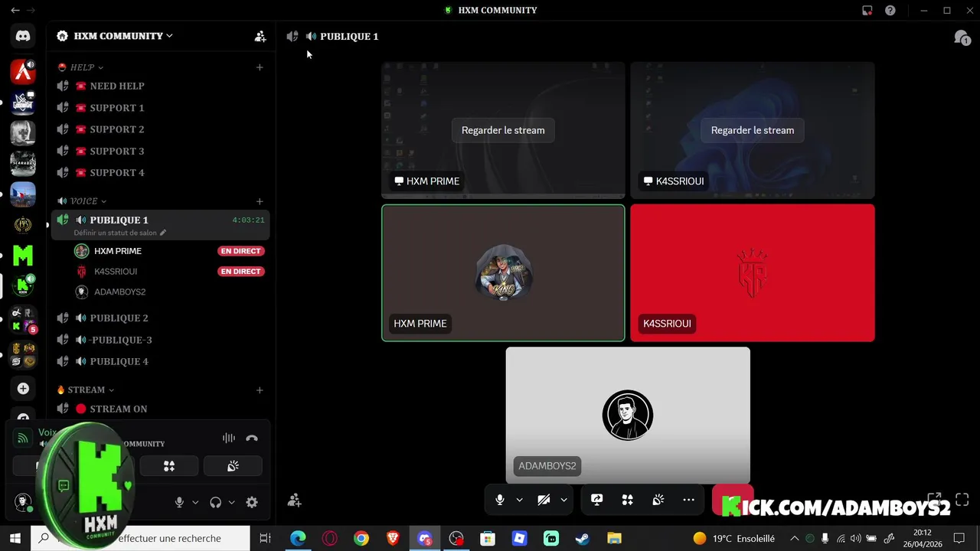The image size is (980, 551).
Task: Open microphone options arrow in call bar
Action: [519, 500]
